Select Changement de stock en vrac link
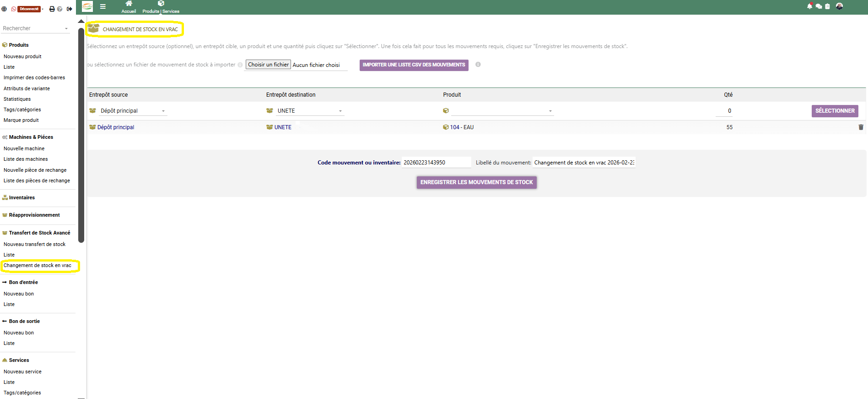 point(38,265)
